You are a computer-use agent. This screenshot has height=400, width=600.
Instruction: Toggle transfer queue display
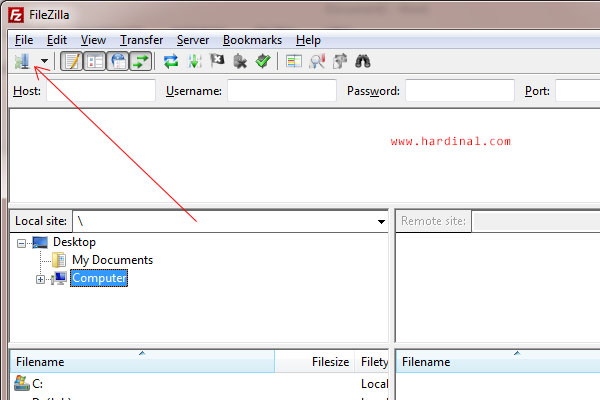[140, 61]
